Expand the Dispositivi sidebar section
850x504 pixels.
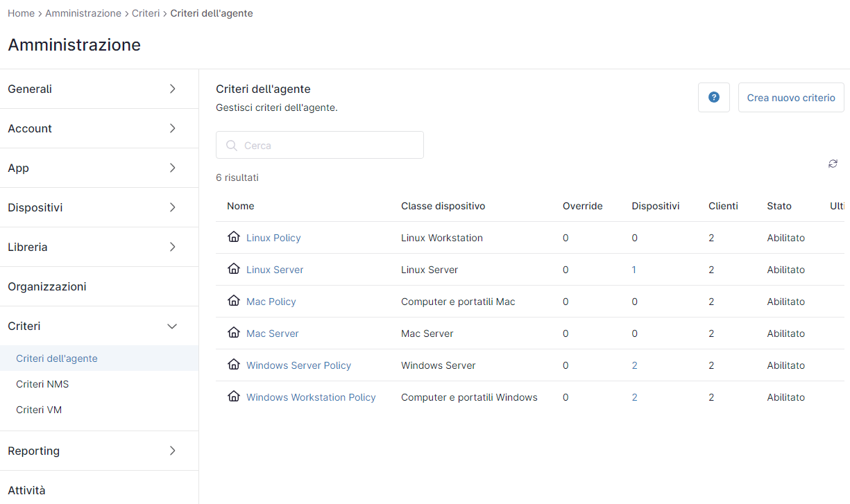coord(99,207)
